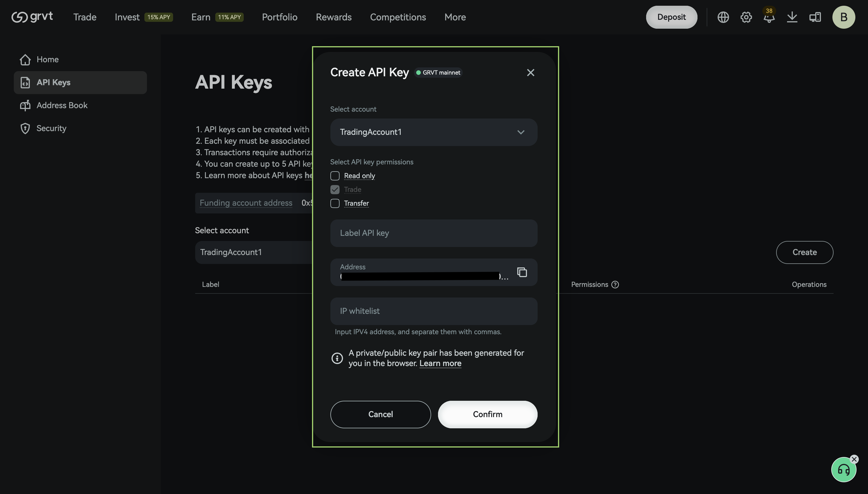Enable Read only permission checkbox
This screenshot has width=868, height=494.
pos(335,176)
